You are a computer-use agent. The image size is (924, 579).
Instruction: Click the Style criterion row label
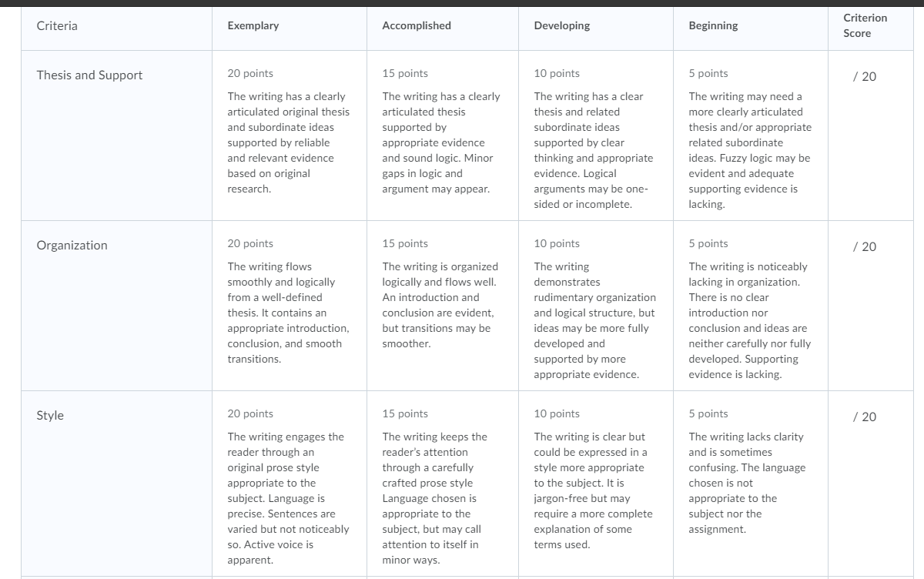[50, 415]
